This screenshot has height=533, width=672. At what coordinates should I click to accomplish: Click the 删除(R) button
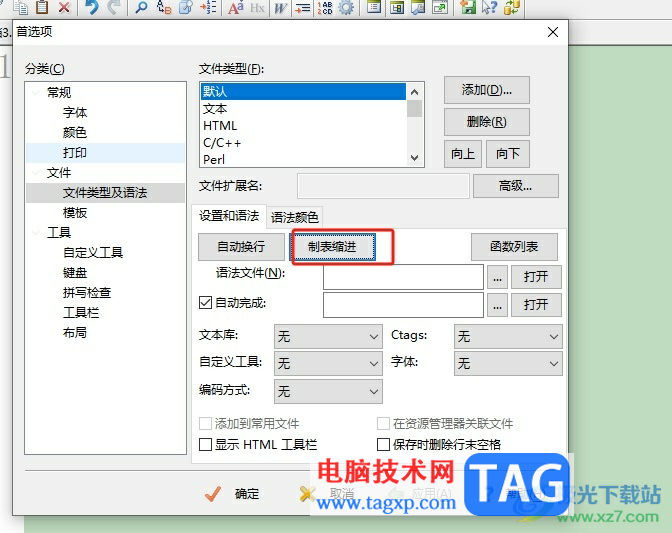(487, 122)
